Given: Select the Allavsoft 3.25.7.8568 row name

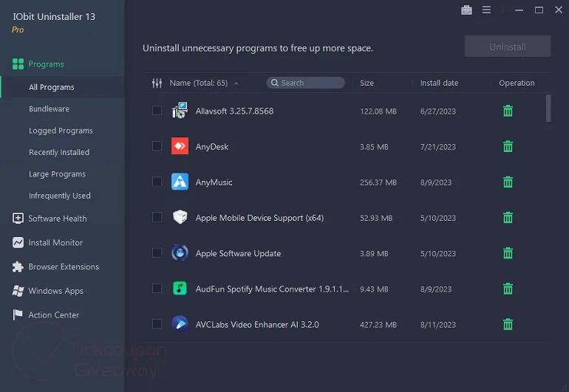Looking at the screenshot, I should 234,111.
